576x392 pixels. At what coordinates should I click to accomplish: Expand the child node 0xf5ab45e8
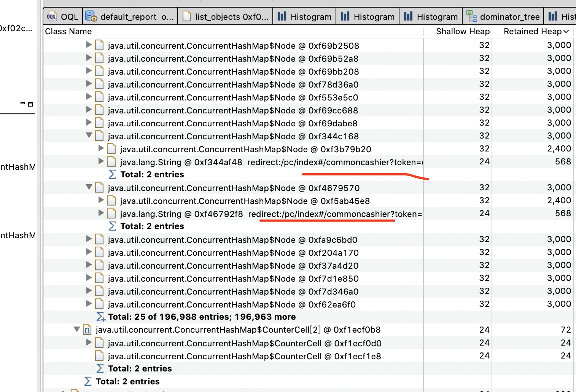click(101, 200)
